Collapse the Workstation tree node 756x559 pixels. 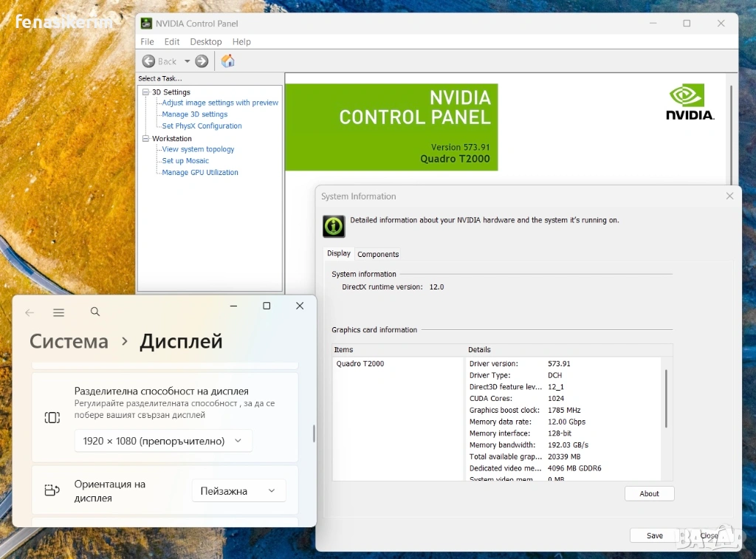[145, 139]
